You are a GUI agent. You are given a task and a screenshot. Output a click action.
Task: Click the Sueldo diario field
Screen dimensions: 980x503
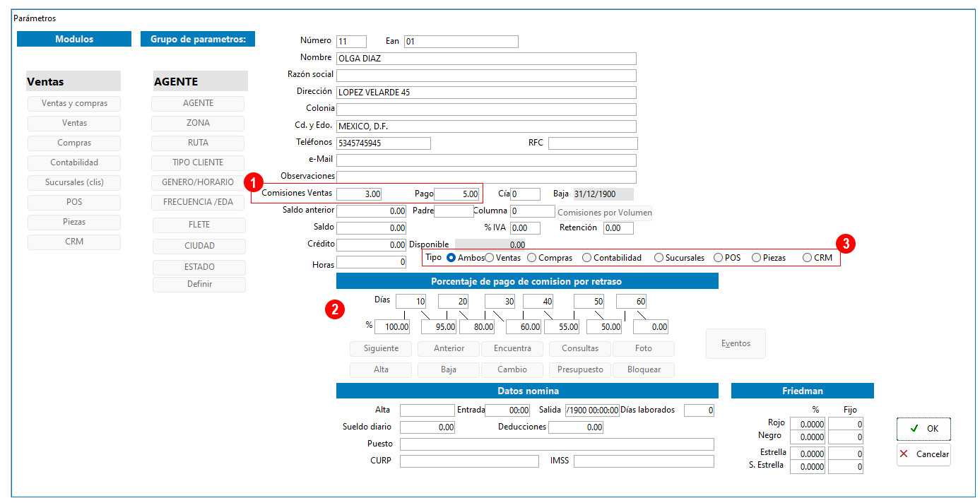427,427
